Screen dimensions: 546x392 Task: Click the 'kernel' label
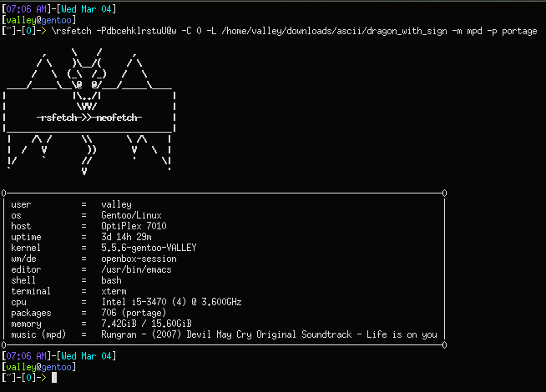pyautogui.click(x=26, y=248)
